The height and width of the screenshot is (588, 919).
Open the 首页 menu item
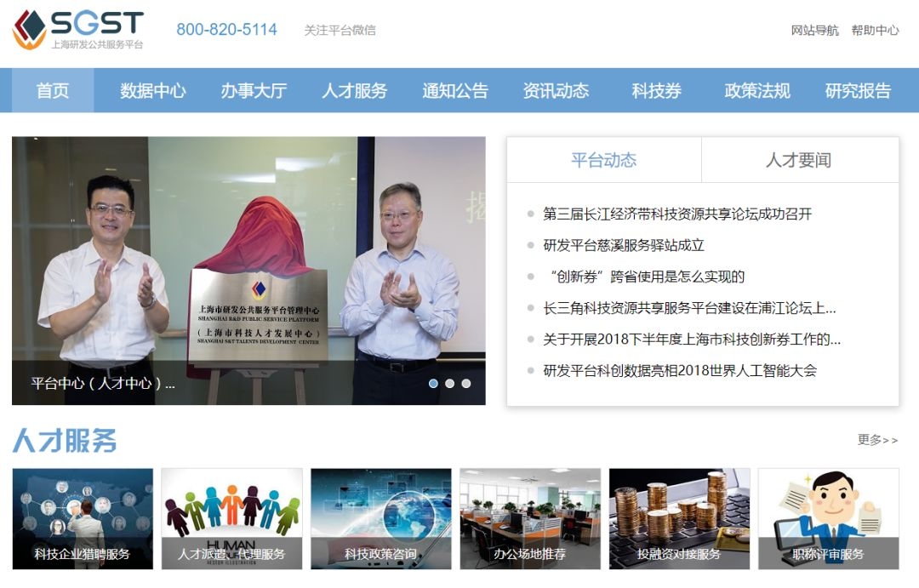(x=53, y=90)
